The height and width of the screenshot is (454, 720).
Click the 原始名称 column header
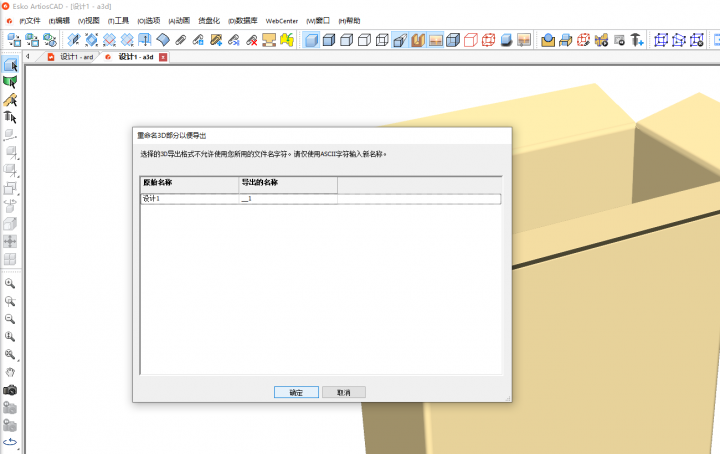[188, 184]
